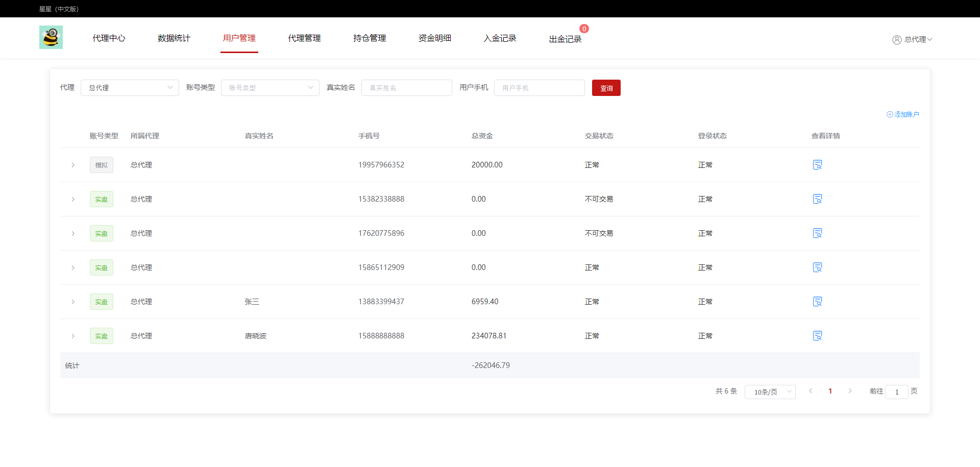Click the 添加账户 link
Screen dimensions: 980x467
point(903,114)
